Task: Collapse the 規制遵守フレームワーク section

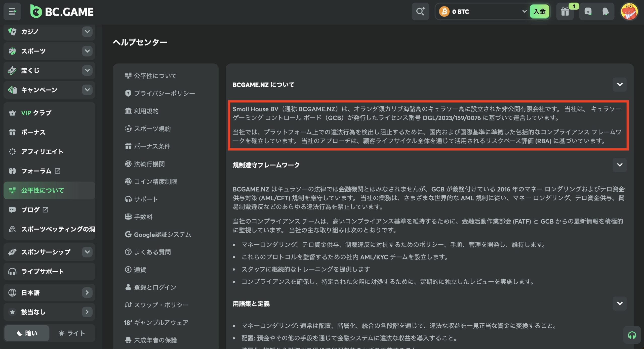Action: (620, 165)
